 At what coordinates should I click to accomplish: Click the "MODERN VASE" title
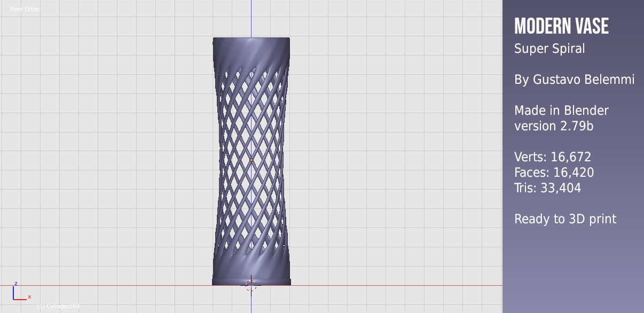561,26
